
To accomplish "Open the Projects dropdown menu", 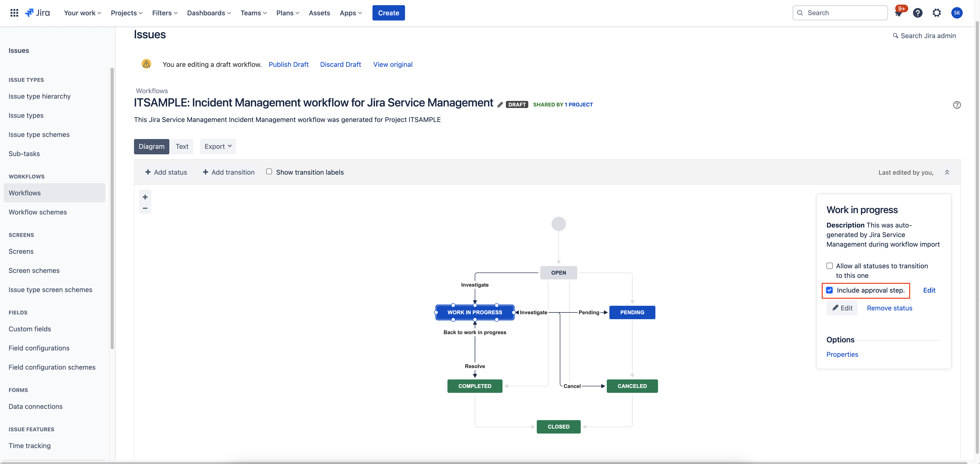I will point(127,13).
